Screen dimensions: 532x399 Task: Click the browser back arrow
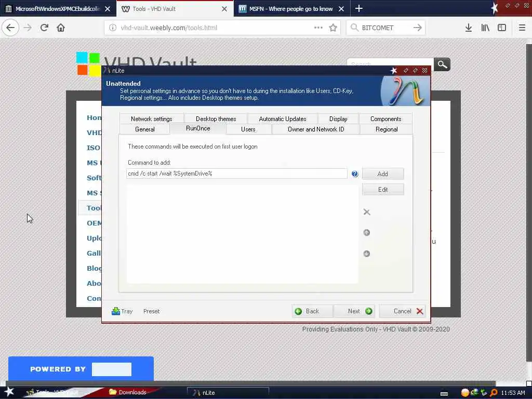[x=10, y=28]
